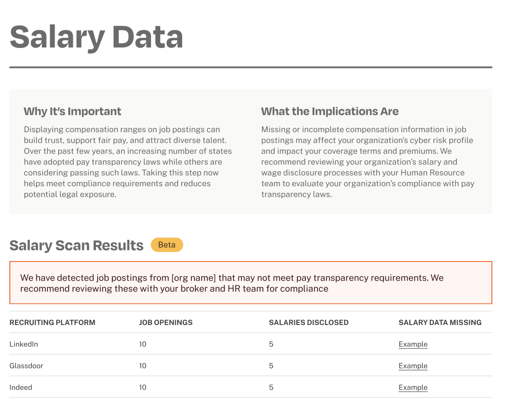
Task: Click the Salary Data page title
Action: click(x=96, y=37)
